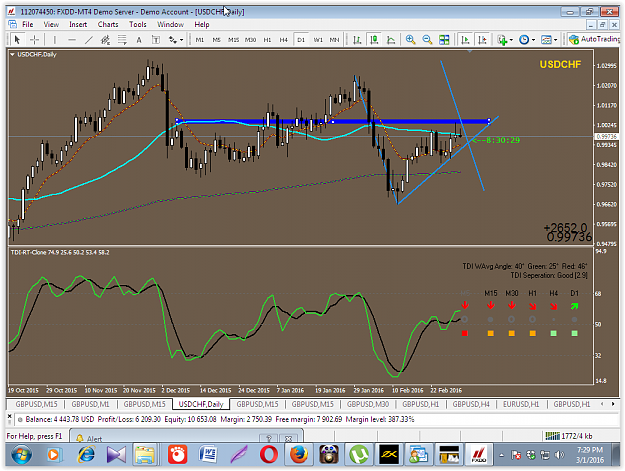Select the crosshair tool
The width and height of the screenshot is (625, 471).
(x=35, y=39)
